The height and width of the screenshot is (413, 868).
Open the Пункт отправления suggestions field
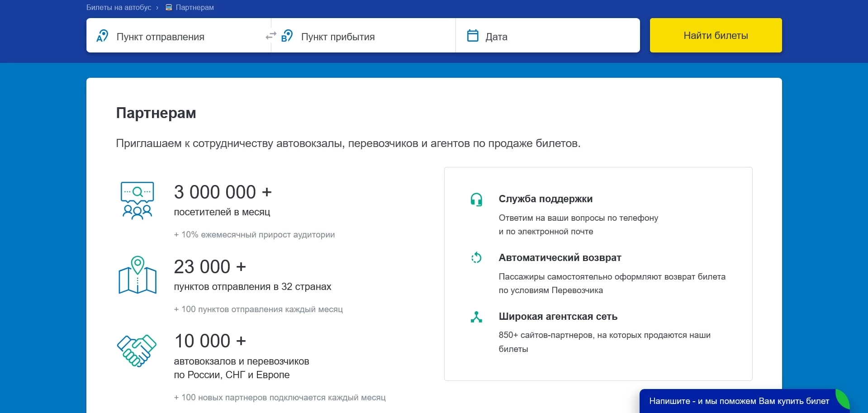coord(181,36)
